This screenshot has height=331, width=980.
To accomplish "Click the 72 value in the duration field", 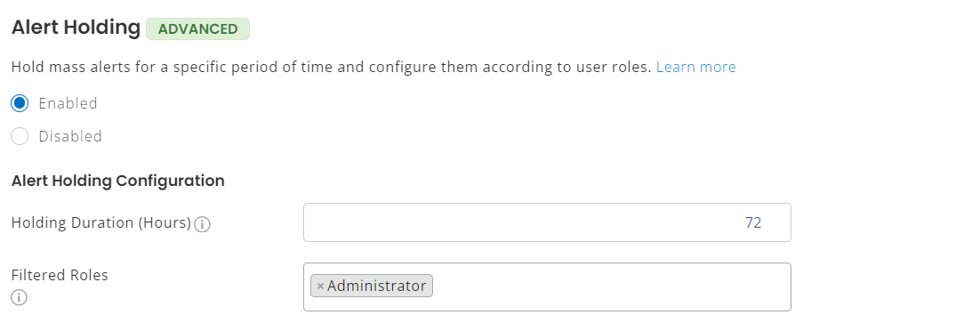I will point(753,222).
